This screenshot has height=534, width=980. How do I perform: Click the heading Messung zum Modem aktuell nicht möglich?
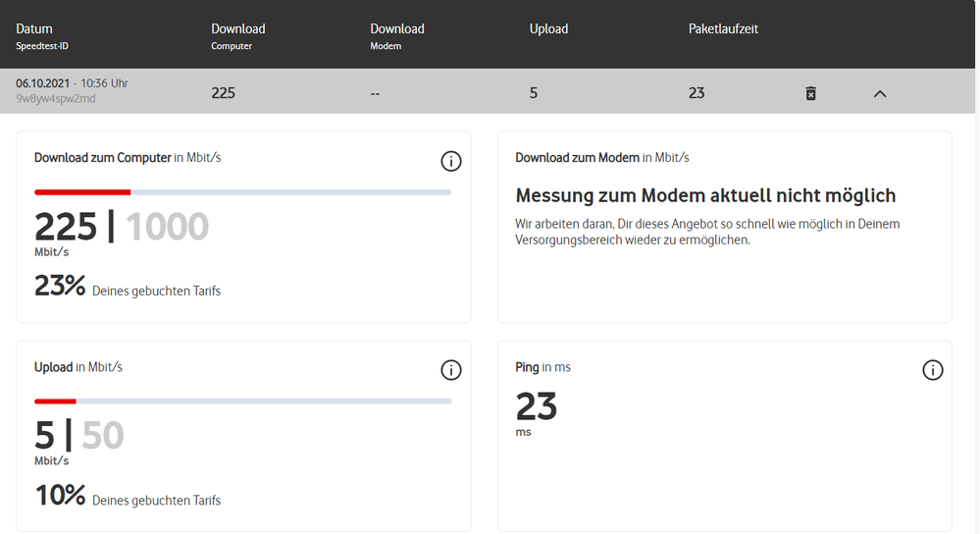pyautogui.click(x=705, y=196)
